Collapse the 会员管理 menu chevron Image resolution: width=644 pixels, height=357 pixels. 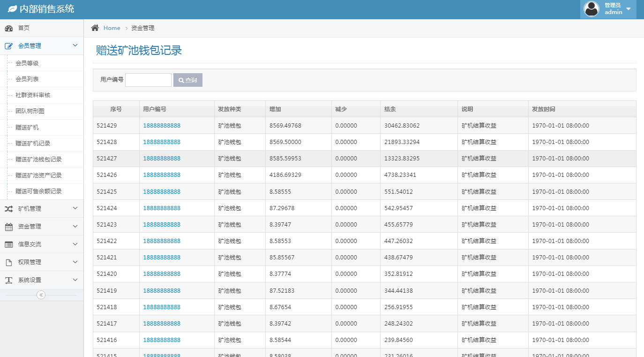(75, 46)
